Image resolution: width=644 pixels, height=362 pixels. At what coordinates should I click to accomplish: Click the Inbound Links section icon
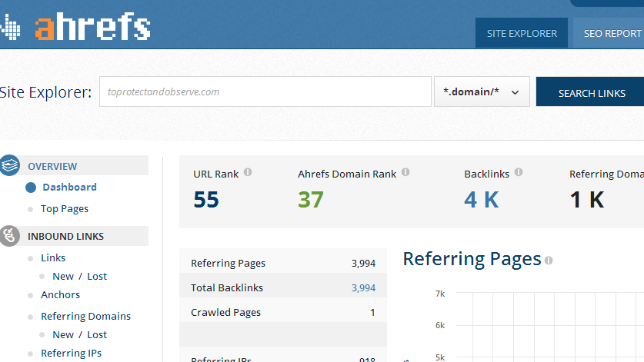point(9,236)
